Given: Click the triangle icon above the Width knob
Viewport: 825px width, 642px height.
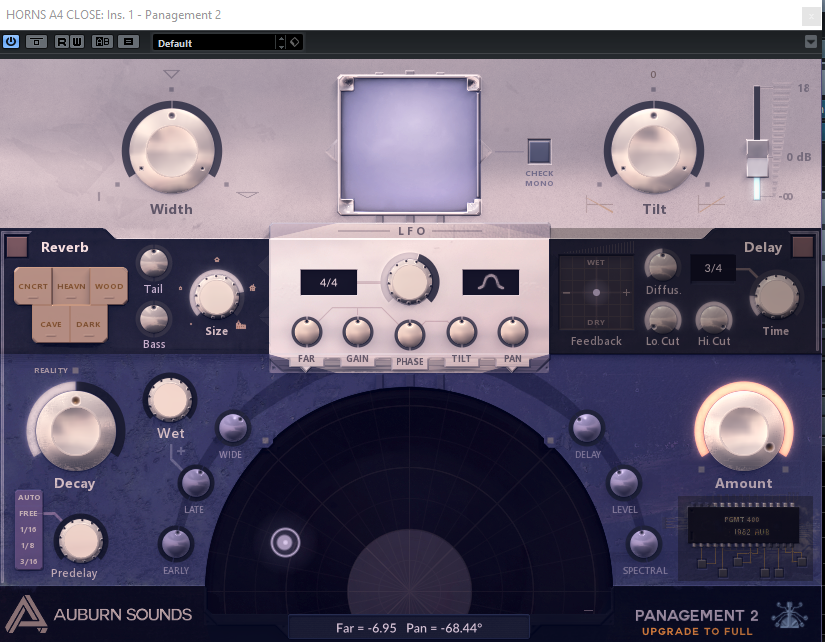Looking at the screenshot, I should coord(172,74).
